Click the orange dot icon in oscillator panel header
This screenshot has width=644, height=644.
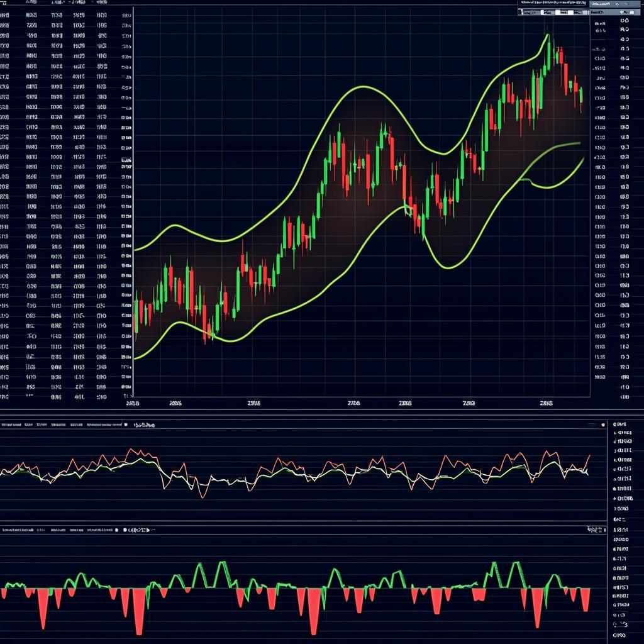tap(604, 425)
